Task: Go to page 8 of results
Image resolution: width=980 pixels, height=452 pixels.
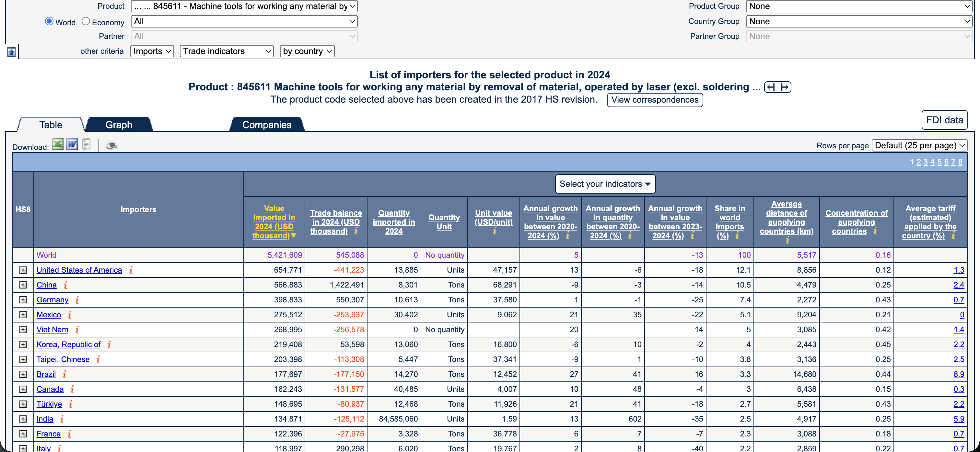Action: click(x=960, y=162)
